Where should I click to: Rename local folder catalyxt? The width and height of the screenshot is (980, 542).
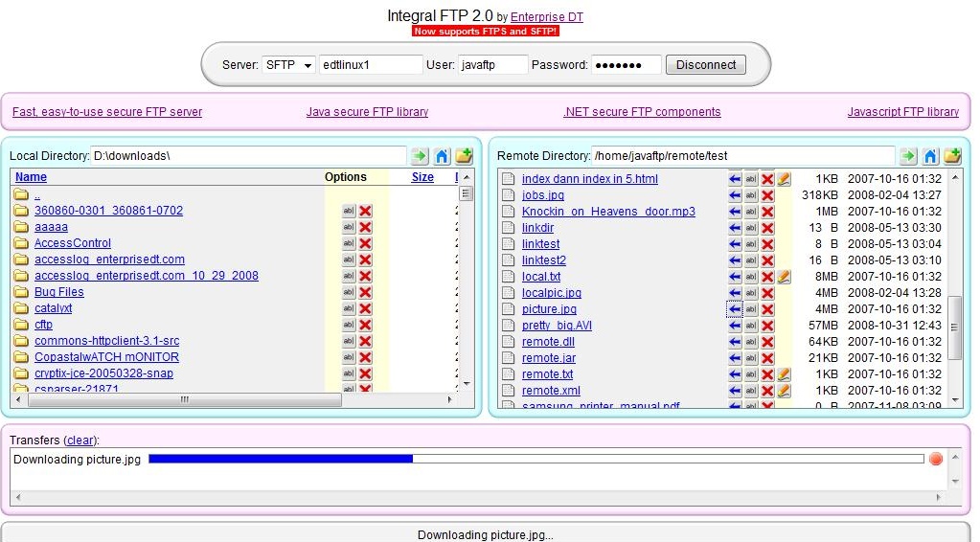349,308
